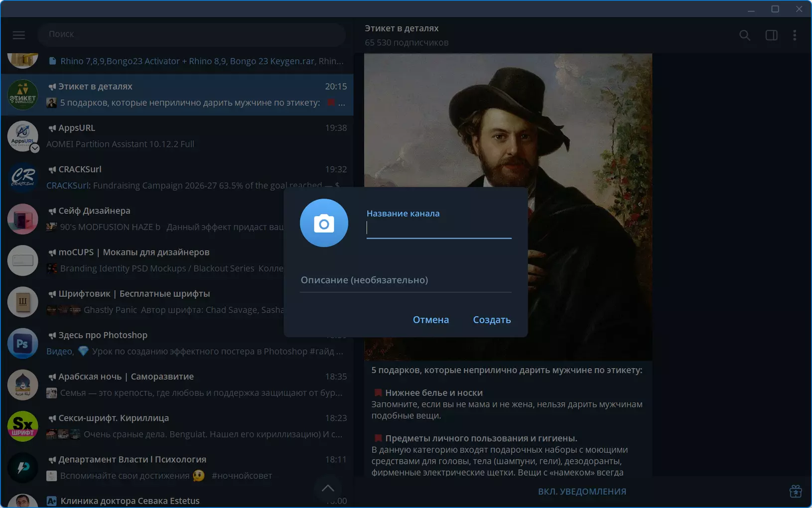Open Секси-шрифт. Кириллица channel
The image size is (812, 508).
point(177,426)
